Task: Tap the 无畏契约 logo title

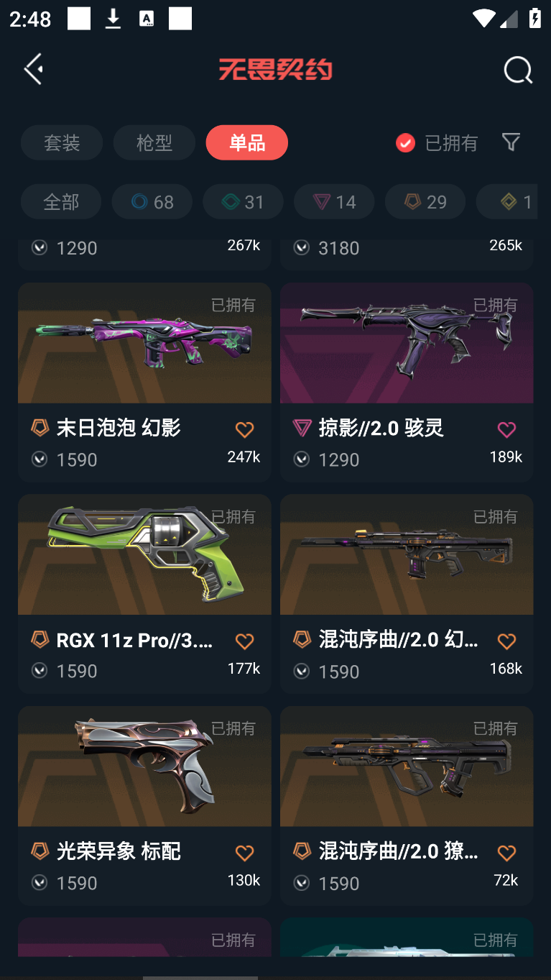Action: [276, 70]
